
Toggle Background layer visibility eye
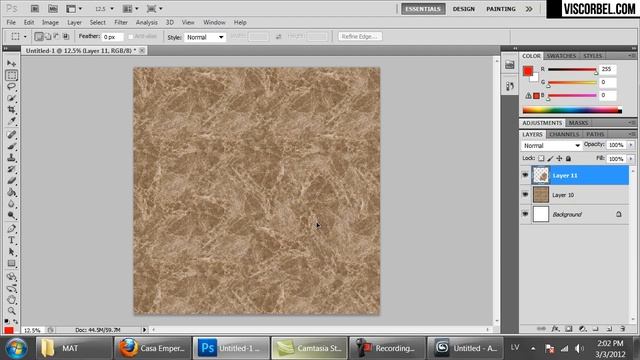tap(525, 214)
